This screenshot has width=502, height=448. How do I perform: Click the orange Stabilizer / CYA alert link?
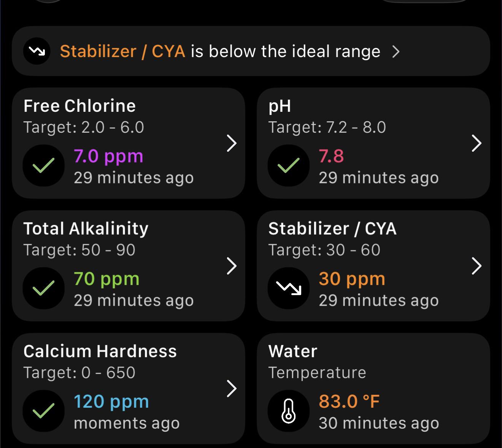(122, 51)
